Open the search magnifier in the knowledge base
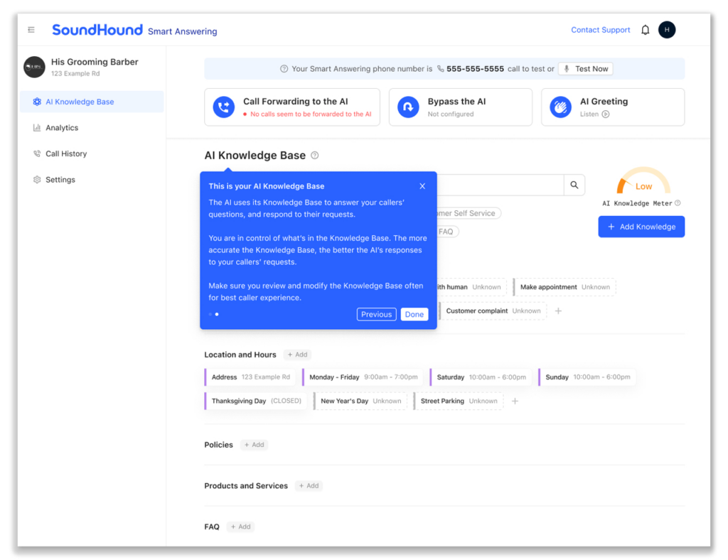728x560 pixels. (574, 185)
